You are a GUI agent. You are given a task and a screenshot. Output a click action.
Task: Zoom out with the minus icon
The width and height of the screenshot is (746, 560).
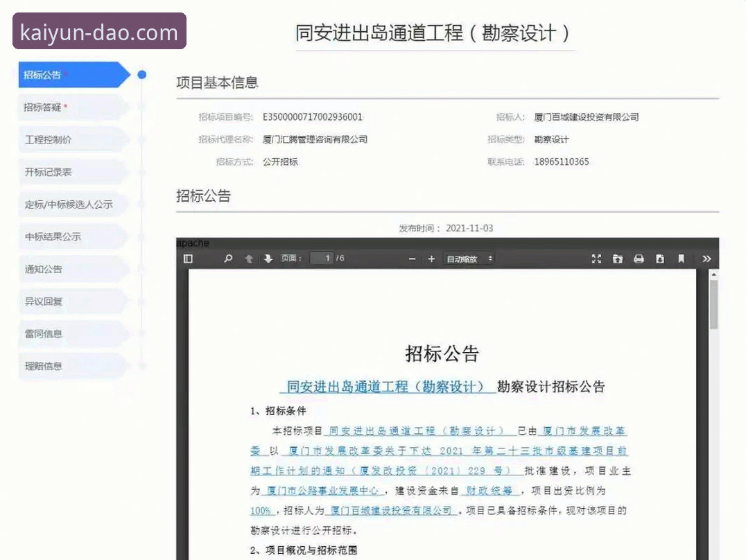(412, 259)
